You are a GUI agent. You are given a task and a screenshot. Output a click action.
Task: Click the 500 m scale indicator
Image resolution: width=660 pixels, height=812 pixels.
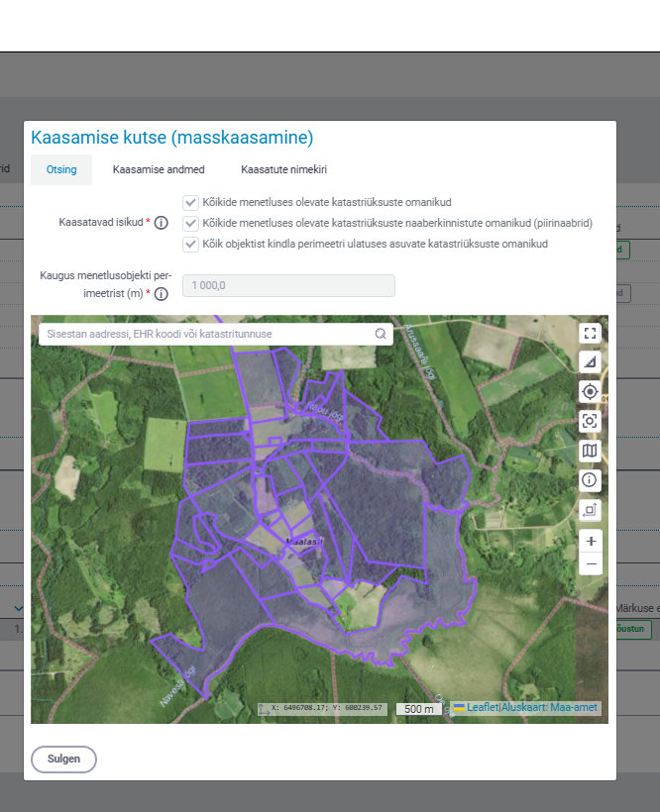pos(418,709)
